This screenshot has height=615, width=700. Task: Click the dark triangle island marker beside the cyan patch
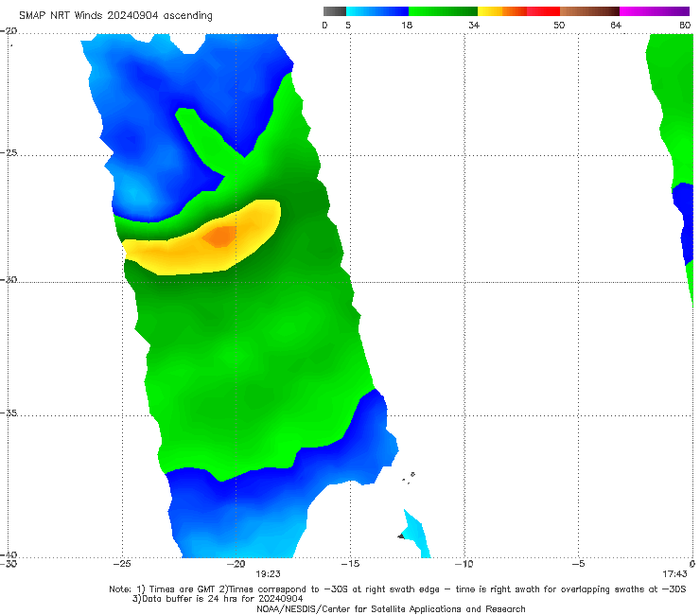tap(401, 536)
